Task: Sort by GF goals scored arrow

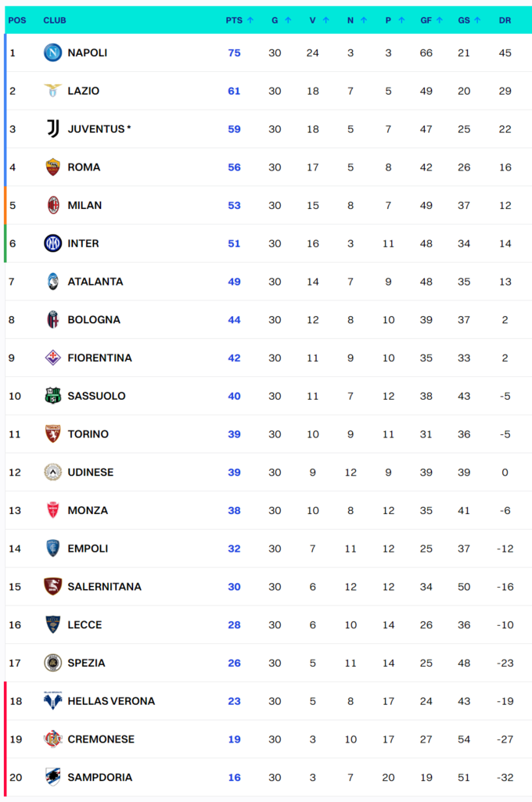Action: pyautogui.click(x=440, y=20)
